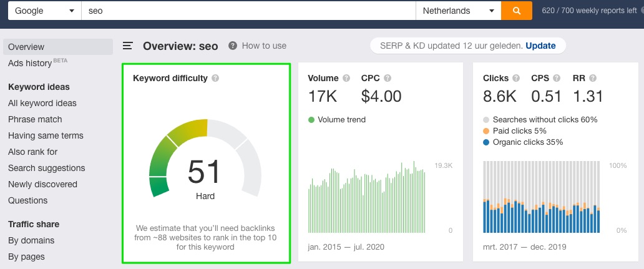This screenshot has height=269, width=644.
Task: Open Newly discovered report
Action: tap(42, 184)
